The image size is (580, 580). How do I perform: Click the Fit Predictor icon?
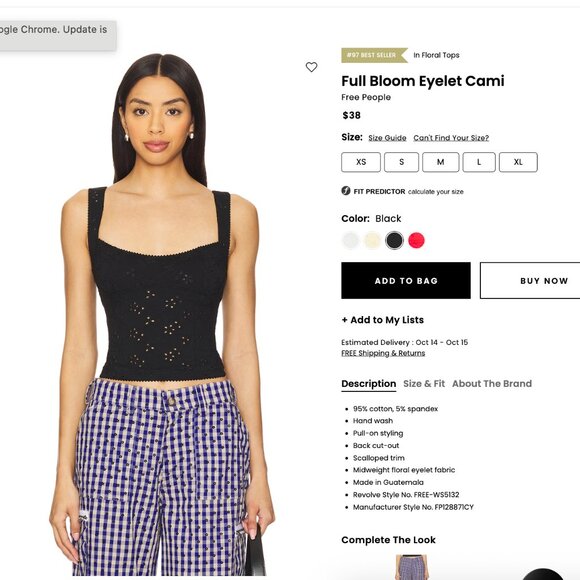[345, 191]
